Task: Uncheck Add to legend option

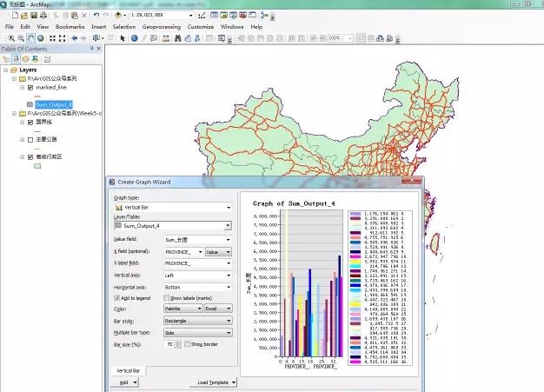Action: coord(117,298)
